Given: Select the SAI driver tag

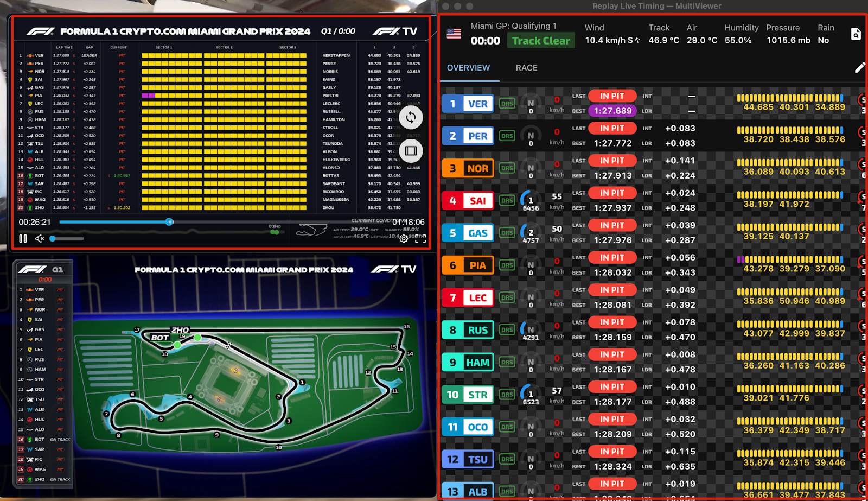Looking at the screenshot, I should 468,201.
